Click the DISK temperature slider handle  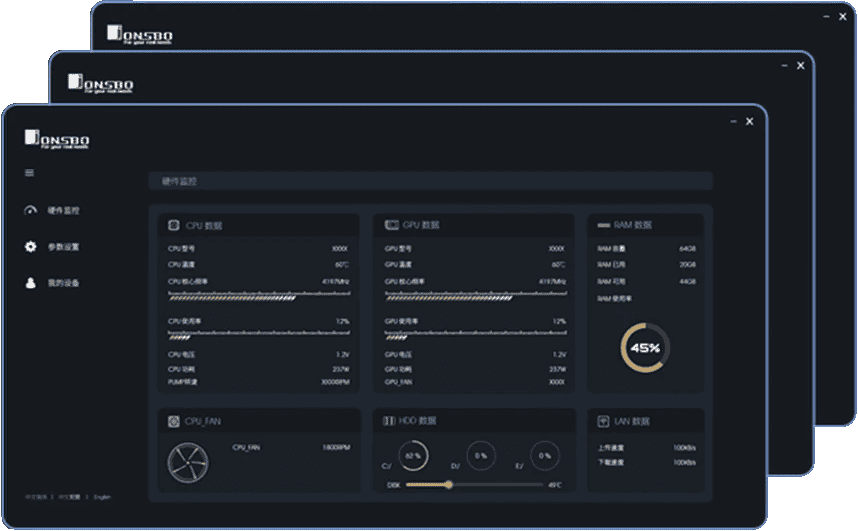449,484
